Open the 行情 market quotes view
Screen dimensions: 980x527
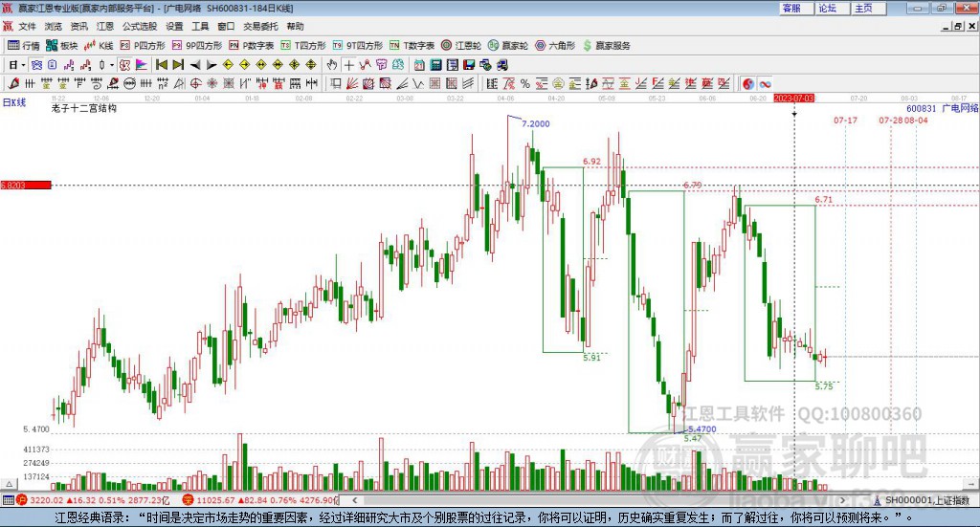(23, 46)
